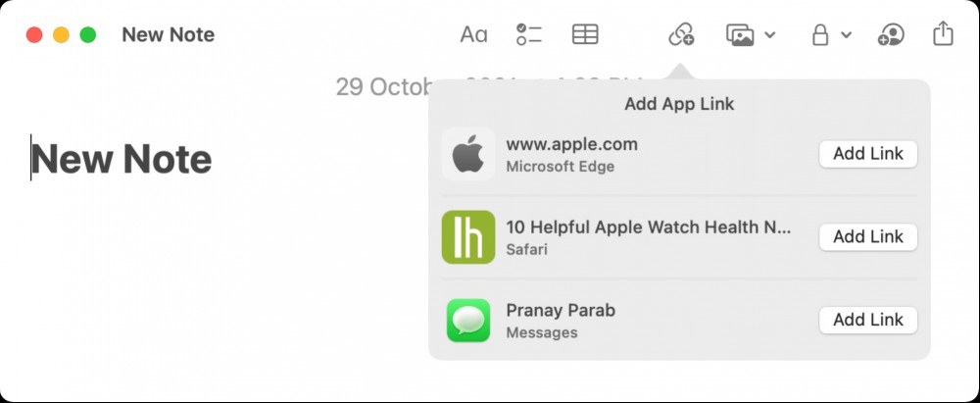Screen dimensions: 980x403
Task: Click the New Note heading in note body
Action: 122,159
